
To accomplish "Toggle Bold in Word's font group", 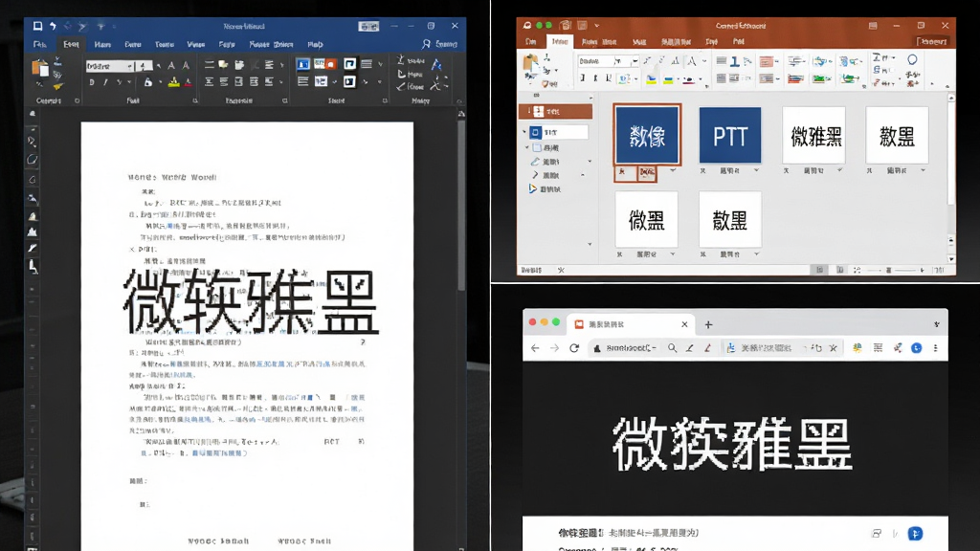I will [x=91, y=82].
